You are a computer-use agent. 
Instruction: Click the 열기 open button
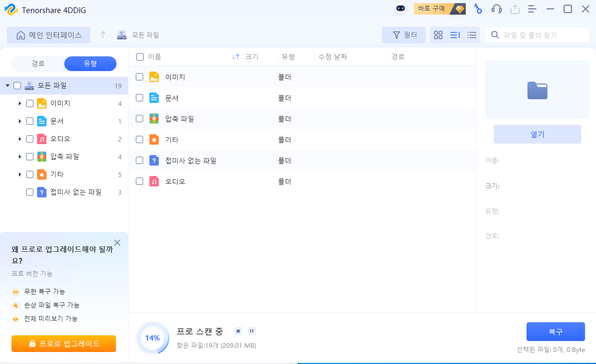(537, 134)
